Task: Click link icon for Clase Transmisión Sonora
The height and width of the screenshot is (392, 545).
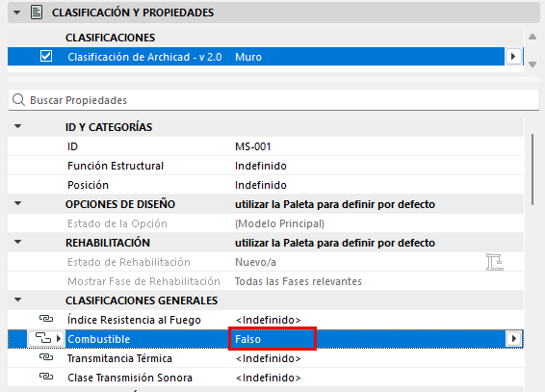Action: [46, 377]
